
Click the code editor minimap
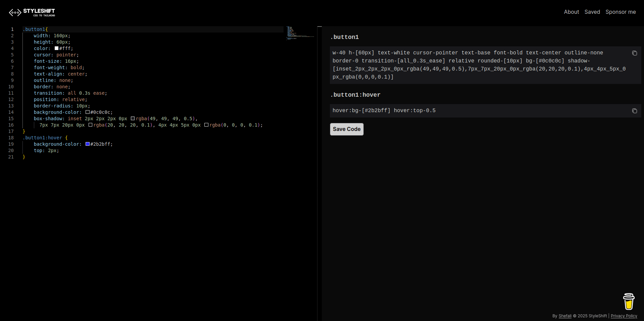coord(300,34)
